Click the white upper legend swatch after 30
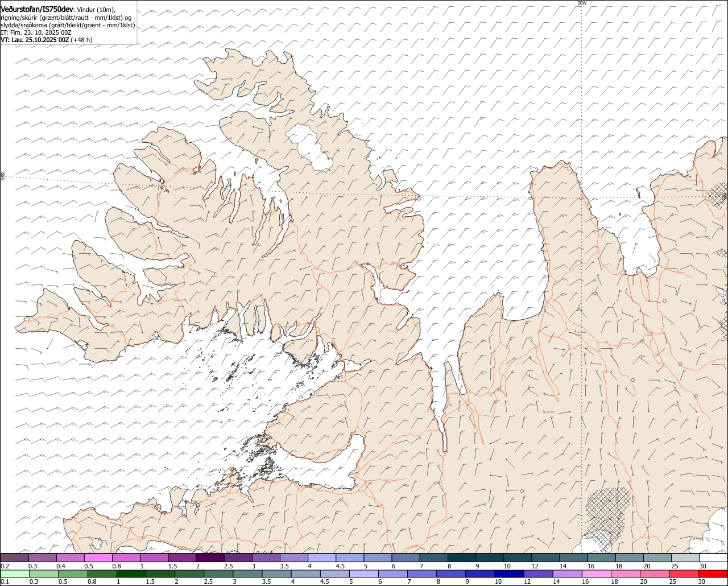Screen dimensions: 728x586 (x=713, y=558)
